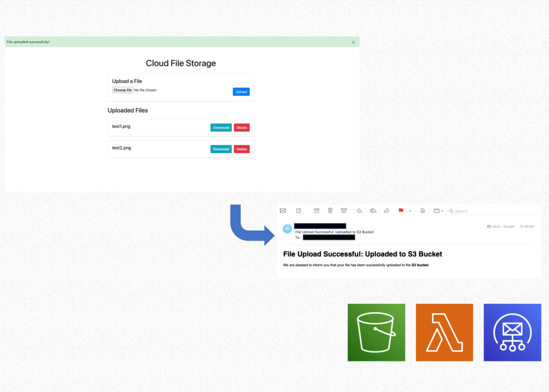Screen dimensions: 549x392
Task: Forward the message using the forward icon
Action: coord(387,210)
